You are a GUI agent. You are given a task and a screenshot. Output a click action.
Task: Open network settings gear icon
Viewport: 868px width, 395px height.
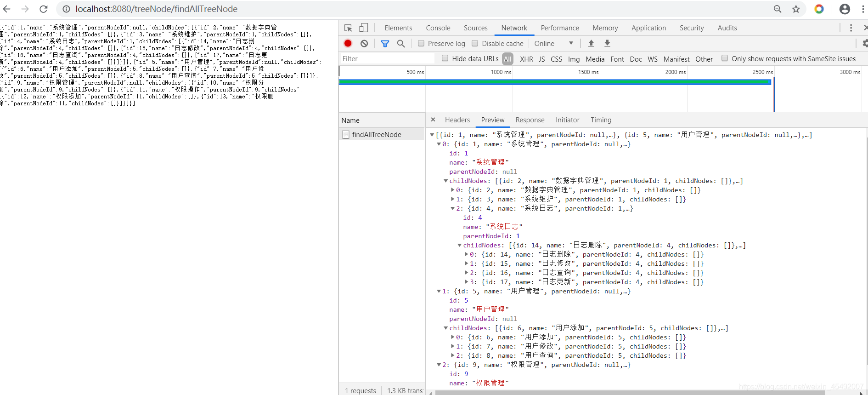click(x=865, y=43)
